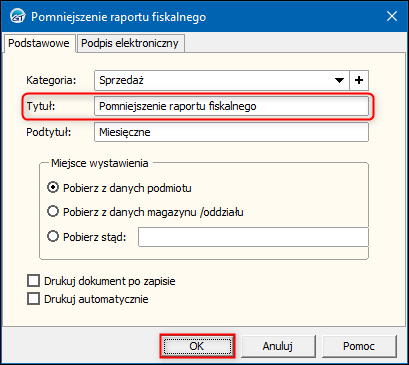Close the dialog with the X icon
Image resolution: width=409 pixels, height=365 pixels.
coord(392,16)
